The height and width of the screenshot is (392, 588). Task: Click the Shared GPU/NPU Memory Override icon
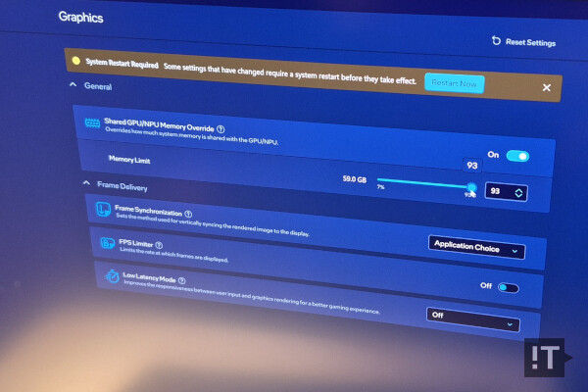click(92, 124)
